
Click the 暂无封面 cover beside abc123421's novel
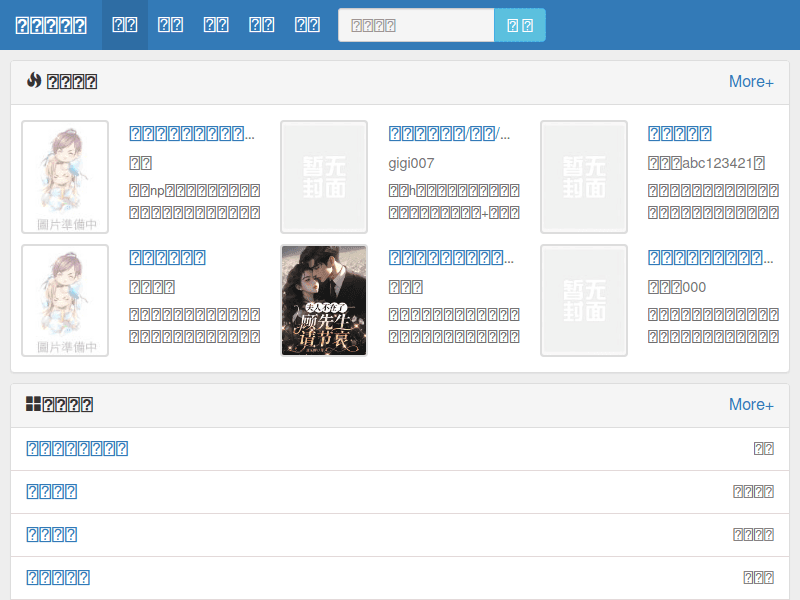584,177
